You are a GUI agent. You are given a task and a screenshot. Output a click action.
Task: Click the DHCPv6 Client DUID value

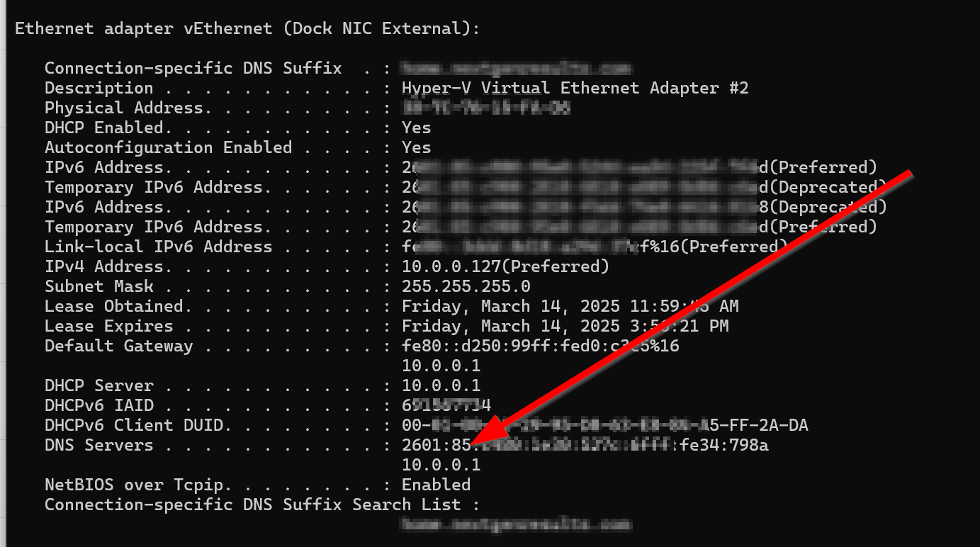[604, 426]
